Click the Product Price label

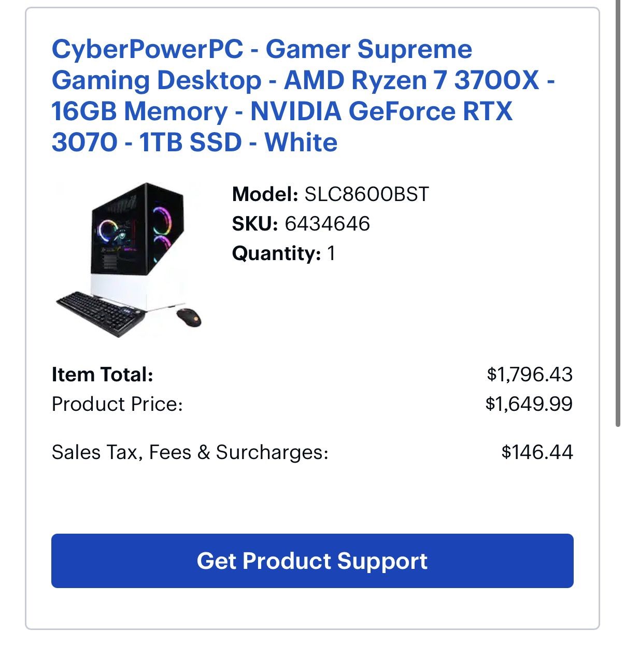pos(118,404)
